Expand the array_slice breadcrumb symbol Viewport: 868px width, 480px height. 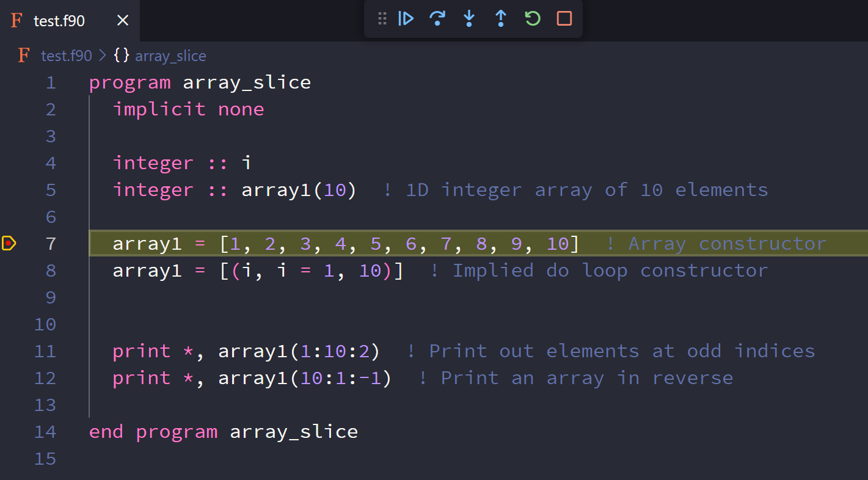(x=170, y=56)
